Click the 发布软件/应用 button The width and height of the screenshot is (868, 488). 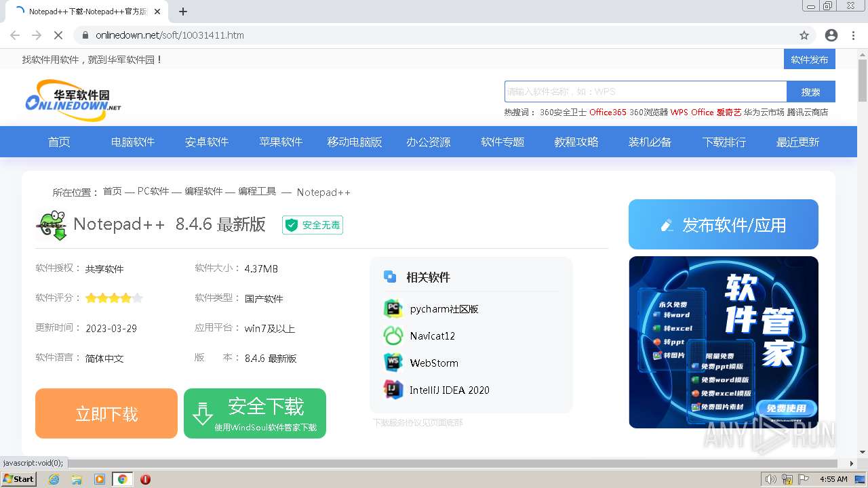pos(724,224)
